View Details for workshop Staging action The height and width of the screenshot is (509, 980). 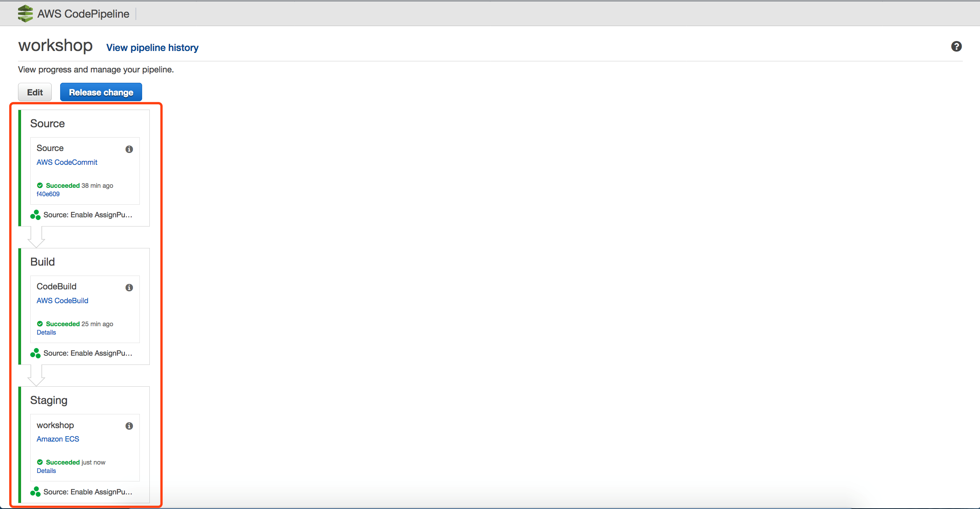[46, 471]
